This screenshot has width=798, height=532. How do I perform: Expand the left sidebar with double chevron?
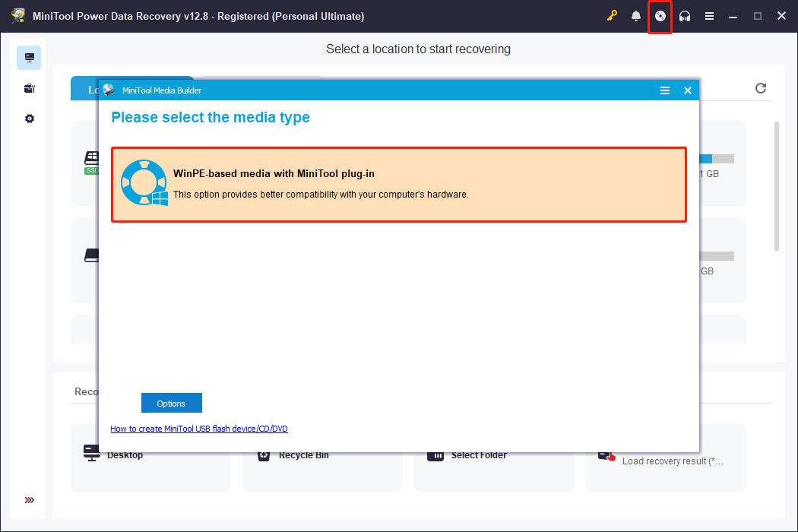pyautogui.click(x=29, y=500)
